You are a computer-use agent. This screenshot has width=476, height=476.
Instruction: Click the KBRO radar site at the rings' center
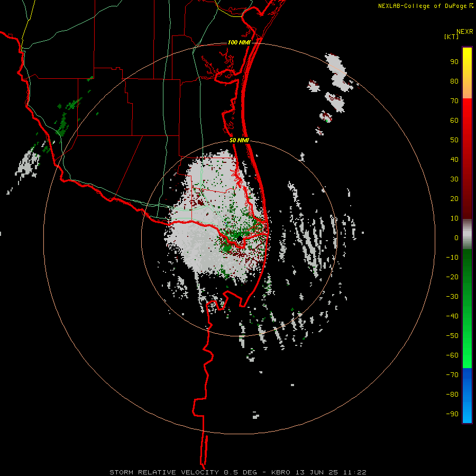(x=240, y=239)
